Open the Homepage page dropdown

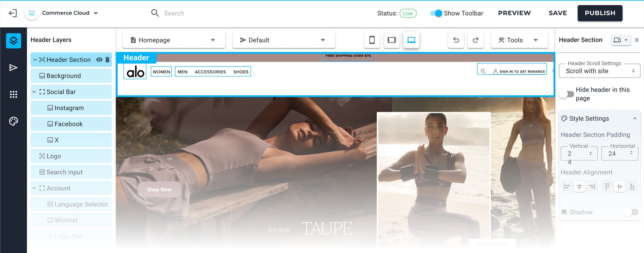[174, 40]
